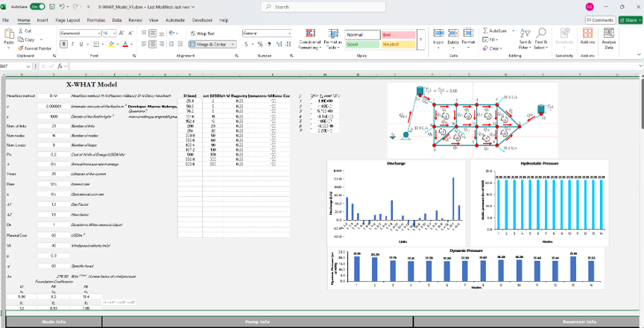Toggle bold formatting
This screenshot has height=328, width=644.
coord(64,44)
